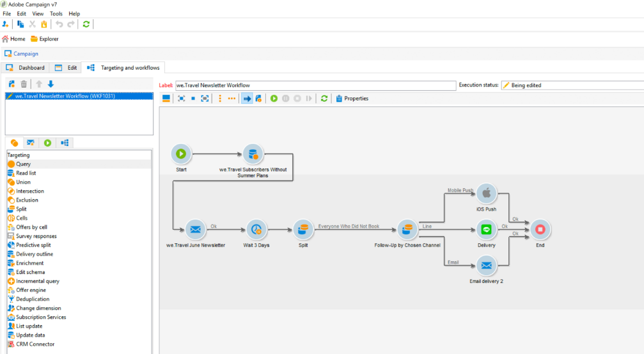
Task: Click the vertical align dots icon
Action: [220, 99]
